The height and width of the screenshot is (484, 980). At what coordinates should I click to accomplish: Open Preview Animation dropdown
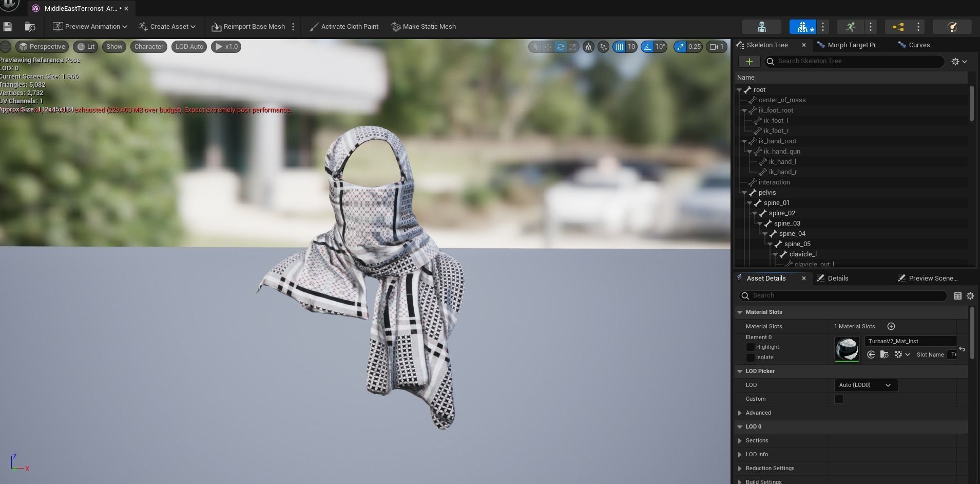(90, 27)
